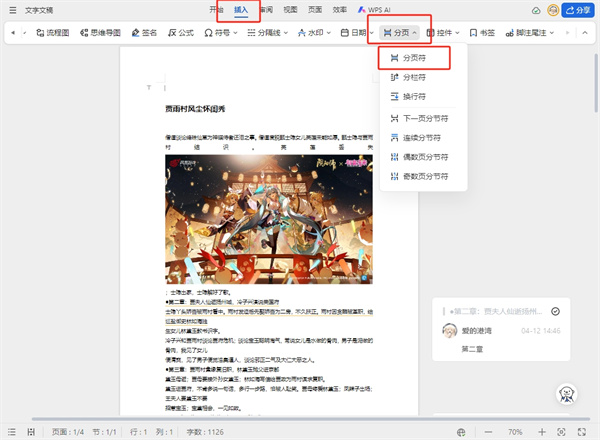Open the assistant mascot floating button
This screenshot has width=600, height=440.
pos(566,394)
